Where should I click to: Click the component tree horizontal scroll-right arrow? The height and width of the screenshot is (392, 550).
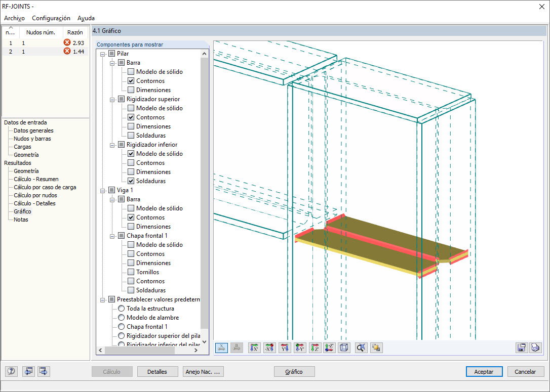click(x=196, y=350)
